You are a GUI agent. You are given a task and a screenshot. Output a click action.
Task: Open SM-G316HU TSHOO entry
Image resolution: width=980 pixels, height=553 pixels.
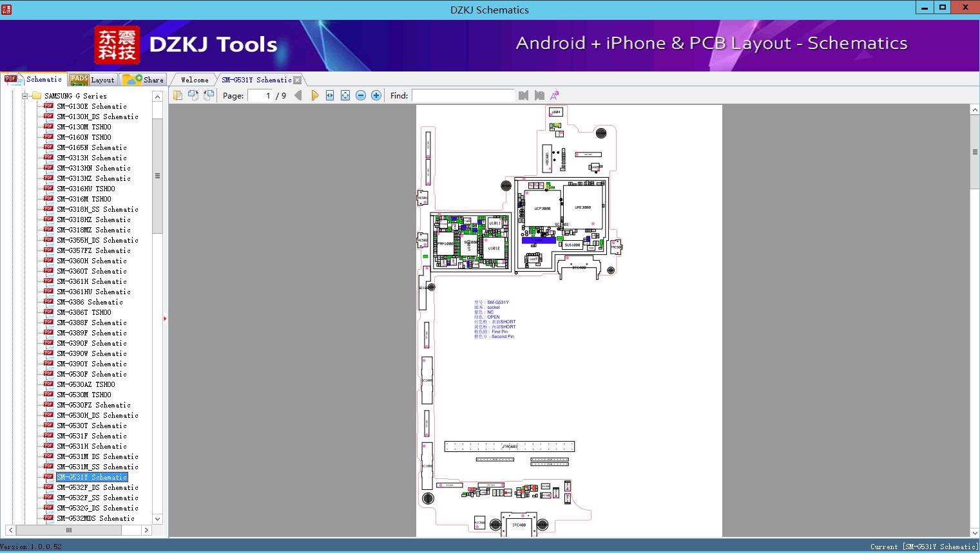(86, 189)
